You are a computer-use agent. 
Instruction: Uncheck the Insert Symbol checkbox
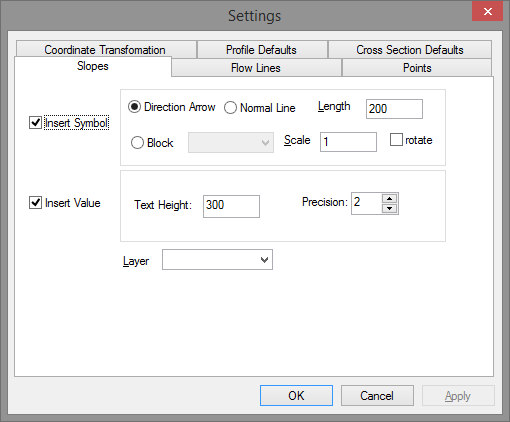pos(35,123)
